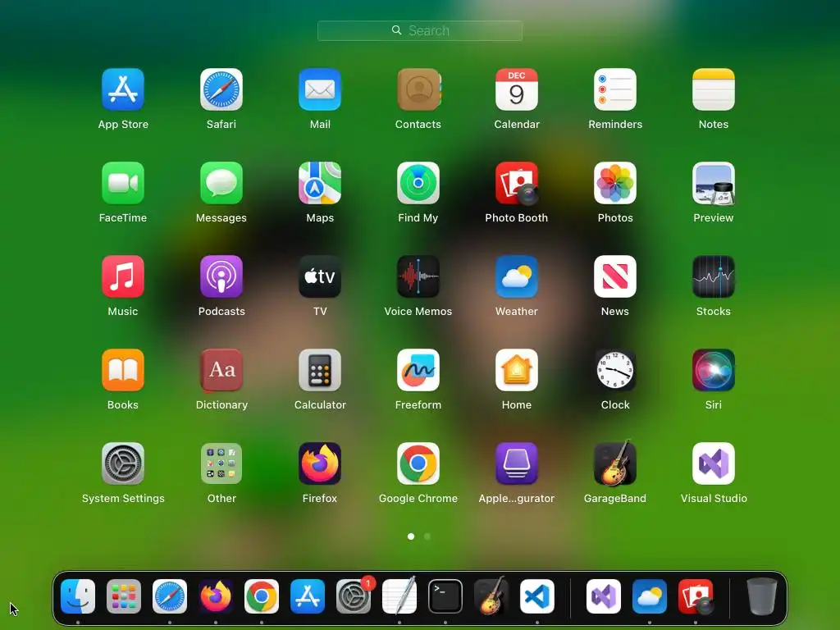Launch Safari from Launchpad grid
The width and height of the screenshot is (840, 630).
tap(221, 89)
